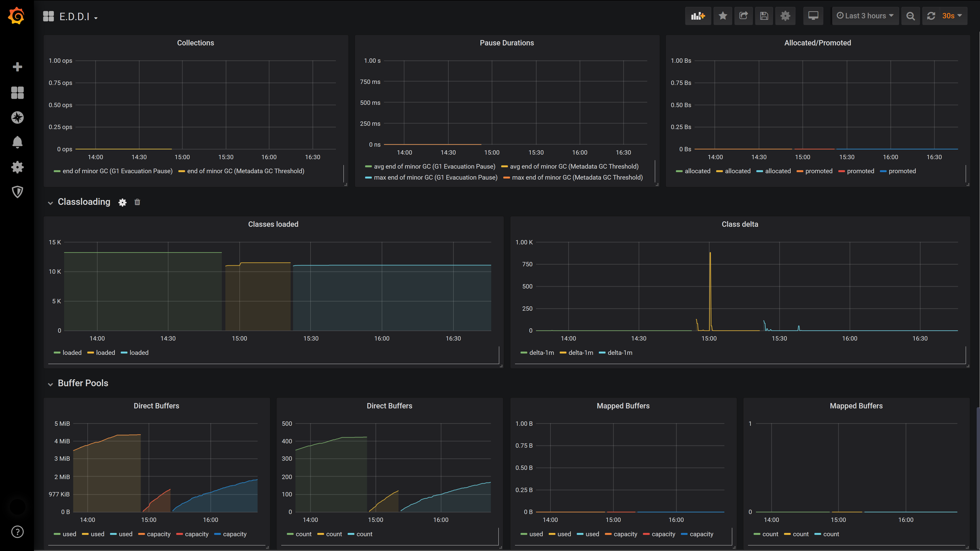The width and height of the screenshot is (980, 551).
Task: Open dashboard settings gear in top bar
Action: pos(785,16)
